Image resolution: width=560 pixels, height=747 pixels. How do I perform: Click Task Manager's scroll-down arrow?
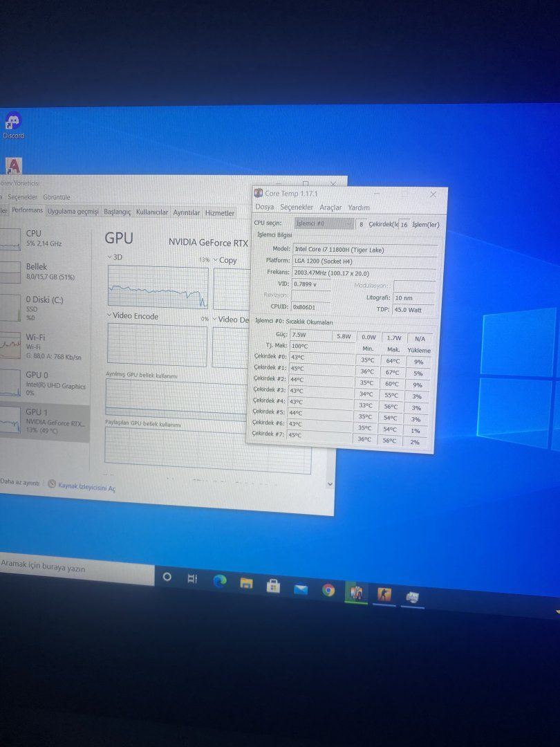tap(330, 484)
